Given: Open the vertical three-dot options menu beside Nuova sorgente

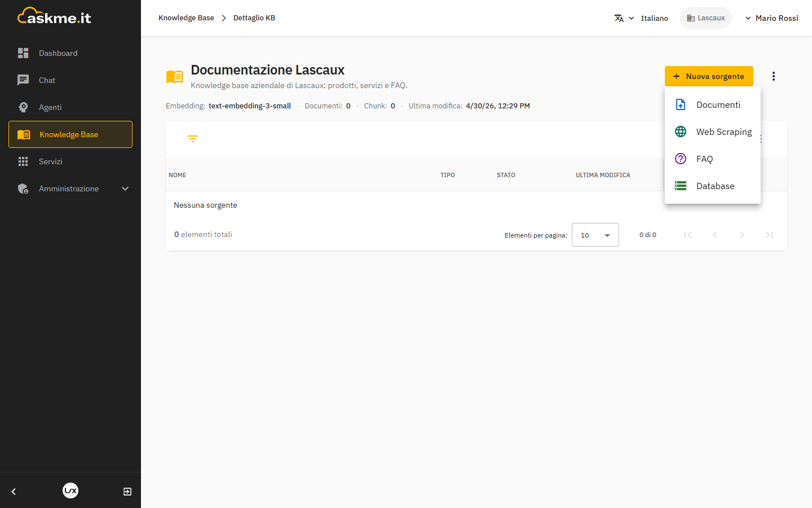Looking at the screenshot, I should [x=774, y=76].
